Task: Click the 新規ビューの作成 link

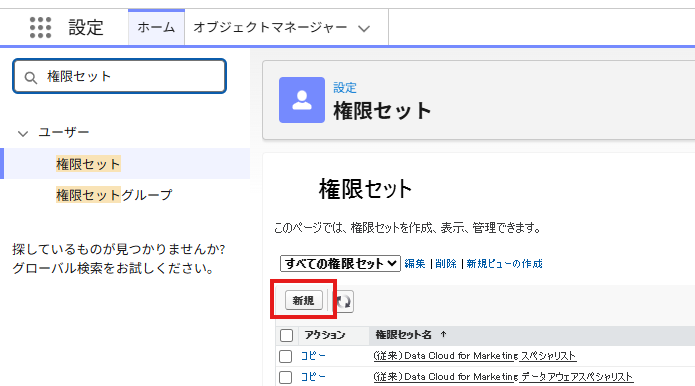Action: pos(504,264)
